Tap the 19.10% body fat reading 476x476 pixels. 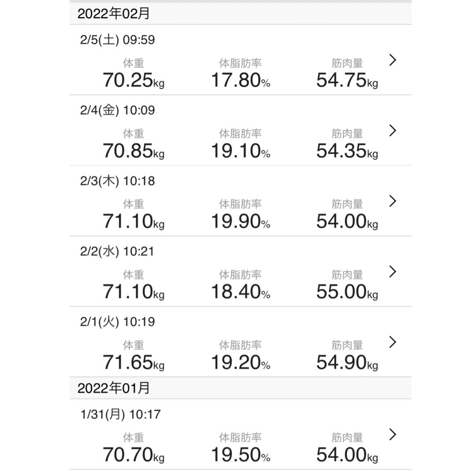pyautogui.click(x=240, y=151)
